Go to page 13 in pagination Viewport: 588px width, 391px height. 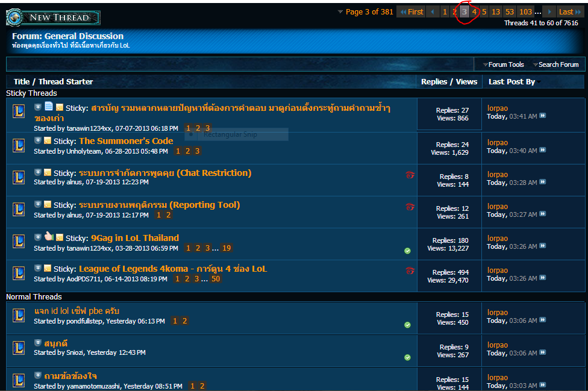coord(496,12)
